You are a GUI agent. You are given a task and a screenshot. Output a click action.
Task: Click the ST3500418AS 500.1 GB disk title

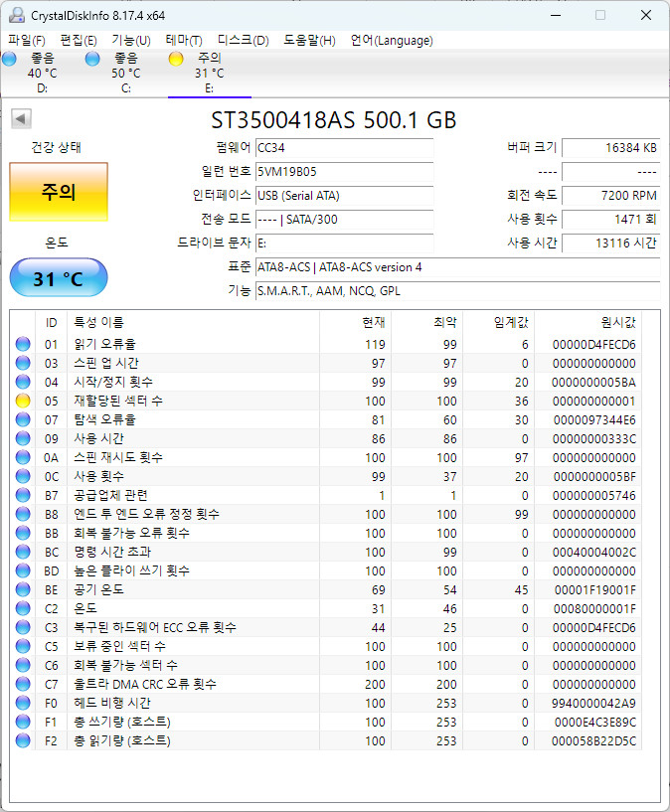333,120
